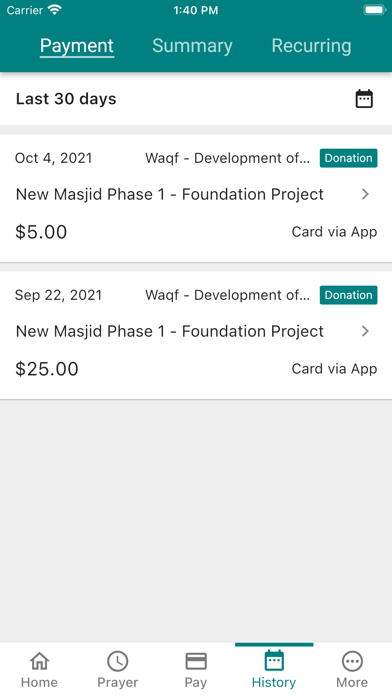
Task: Open the More ellipsis icon
Action: (352, 661)
